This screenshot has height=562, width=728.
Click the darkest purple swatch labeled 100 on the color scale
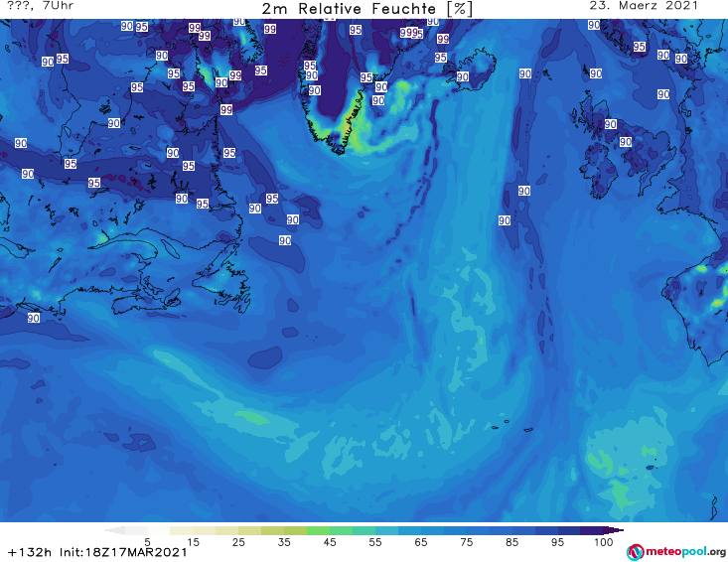(x=592, y=530)
